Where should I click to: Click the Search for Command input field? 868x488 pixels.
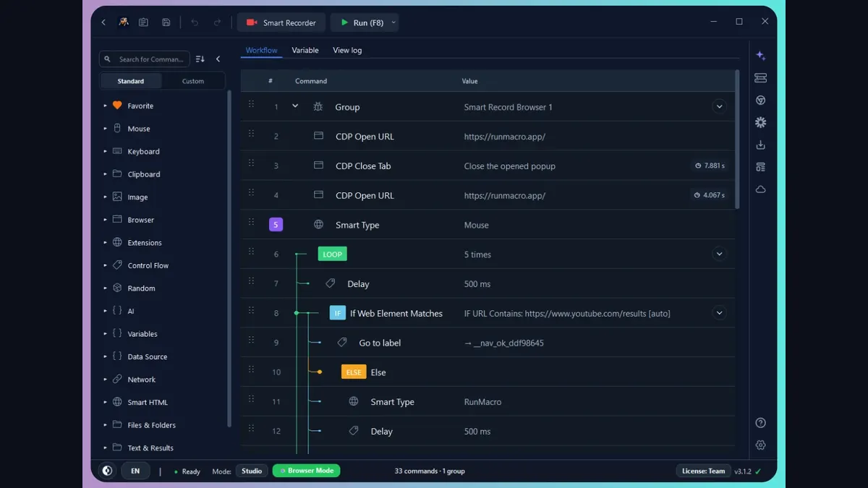coord(145,59)
